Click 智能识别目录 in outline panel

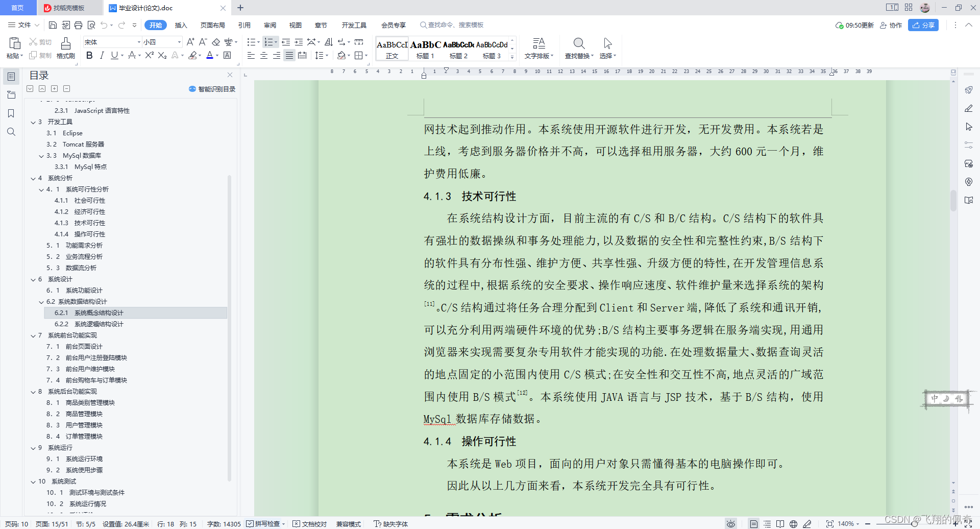point(212,89)
